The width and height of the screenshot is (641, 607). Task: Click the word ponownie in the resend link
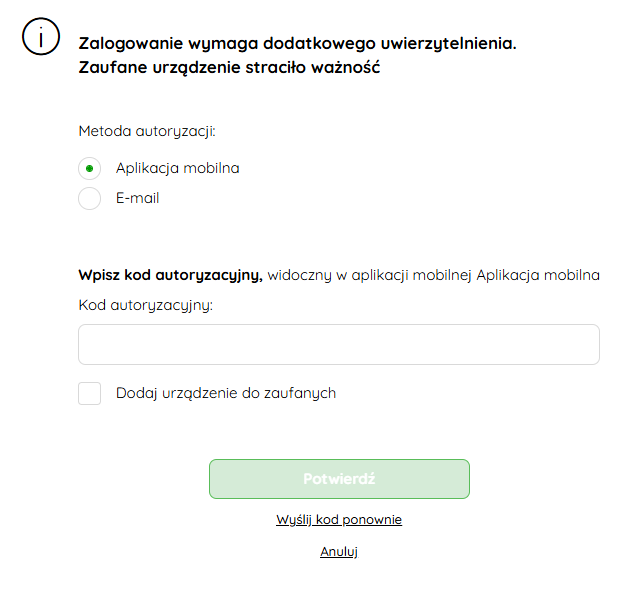tap(372, 520)
